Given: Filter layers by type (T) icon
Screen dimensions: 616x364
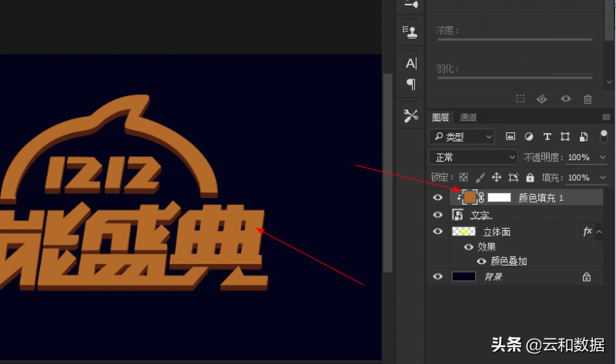Looking at the screenshot, I should coord(547,137).
